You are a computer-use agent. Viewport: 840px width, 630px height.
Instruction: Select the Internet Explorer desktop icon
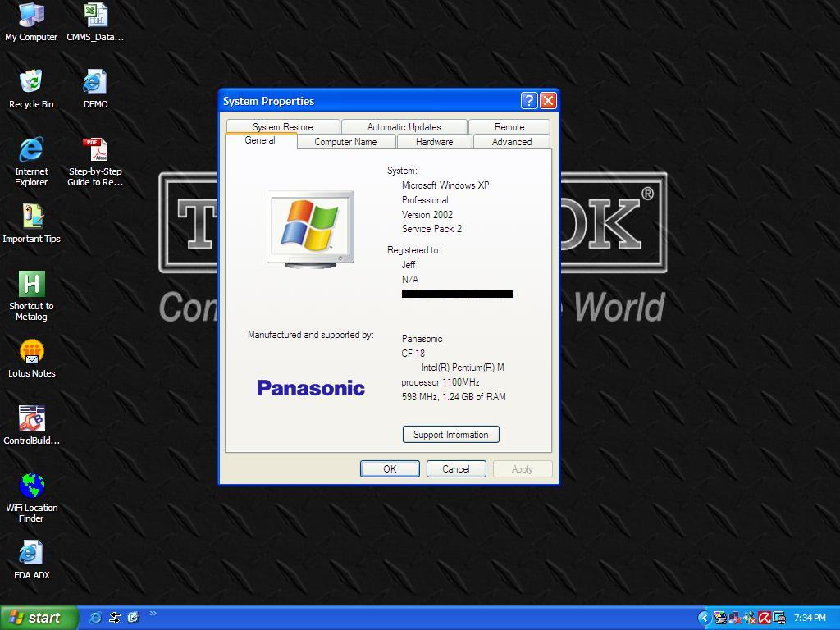31,162
